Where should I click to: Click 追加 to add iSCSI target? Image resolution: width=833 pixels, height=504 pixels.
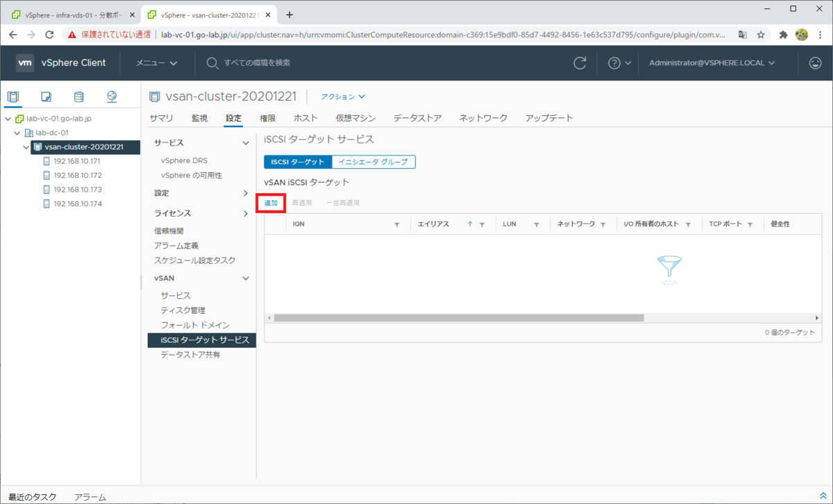[271, 203]
